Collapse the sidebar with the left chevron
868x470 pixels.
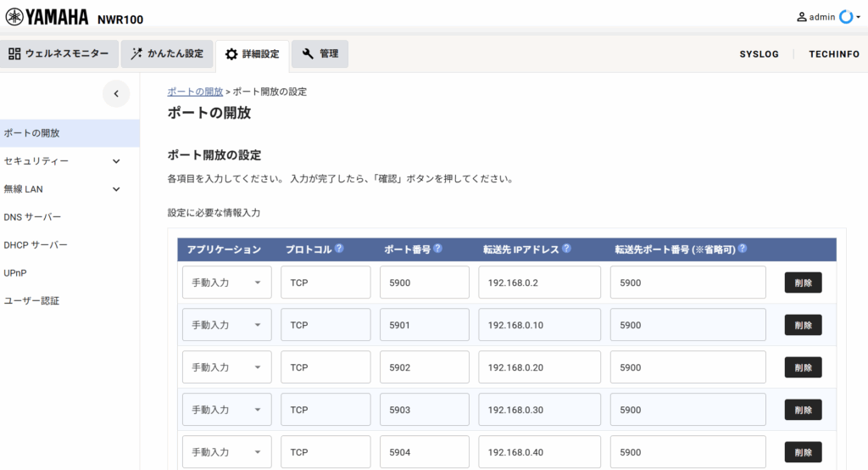tap(116, 93)
